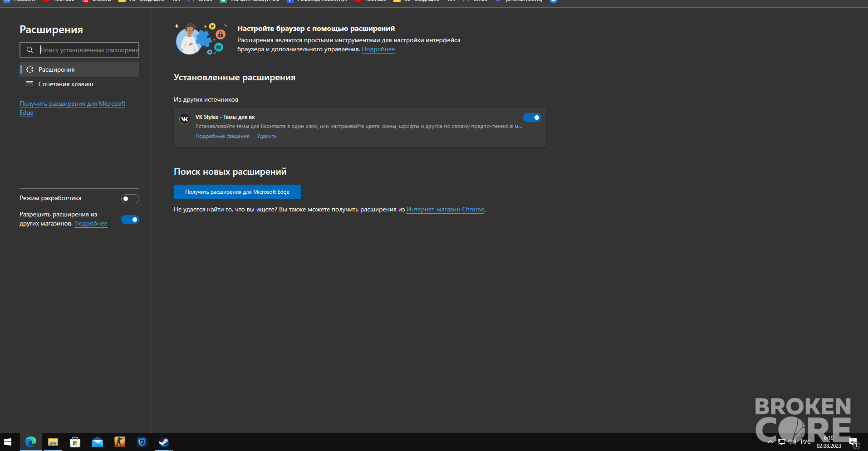Click the Из других источников label
868x451 pixels.
(x=206, y=100)
